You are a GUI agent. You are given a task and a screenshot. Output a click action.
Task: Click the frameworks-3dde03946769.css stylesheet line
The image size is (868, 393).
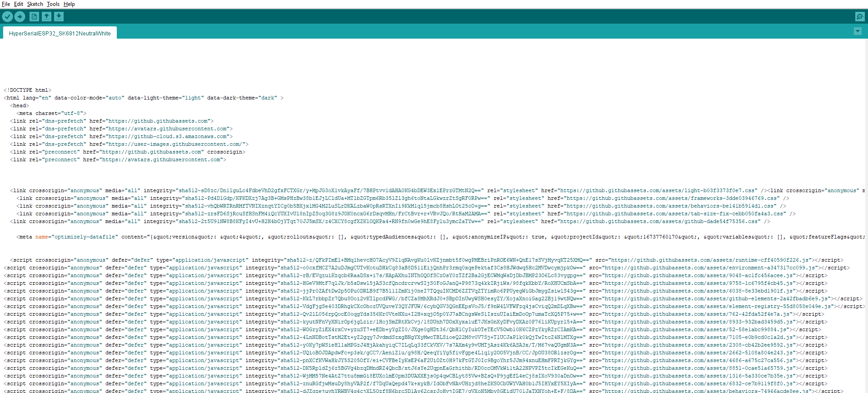(403, 199)
